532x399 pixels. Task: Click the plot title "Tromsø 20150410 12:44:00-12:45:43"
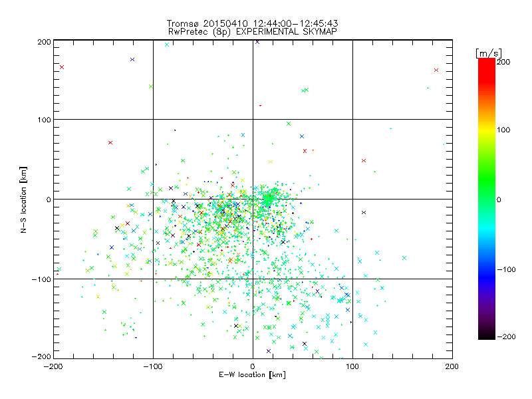pos(252,23)
